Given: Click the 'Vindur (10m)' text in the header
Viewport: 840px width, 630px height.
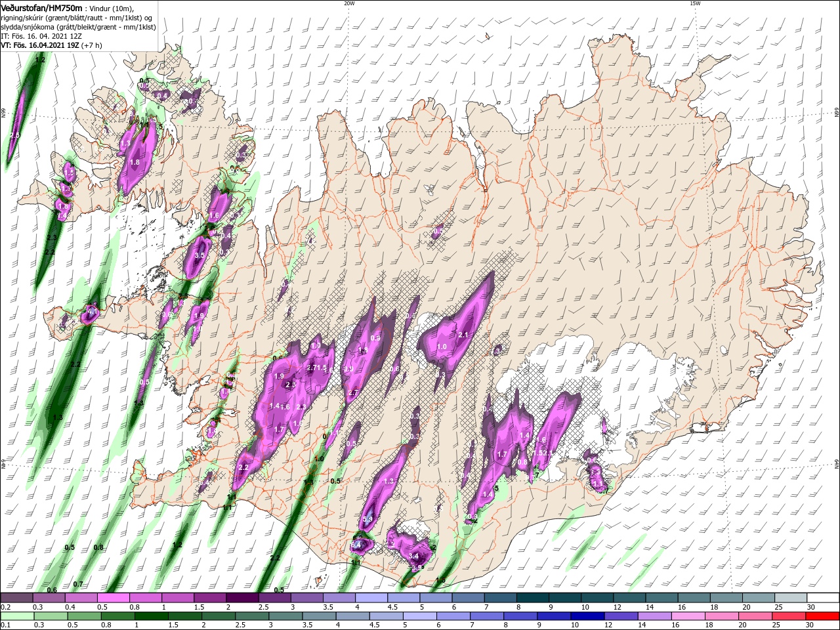Looking at the screenshot, I should click(110, 8).
